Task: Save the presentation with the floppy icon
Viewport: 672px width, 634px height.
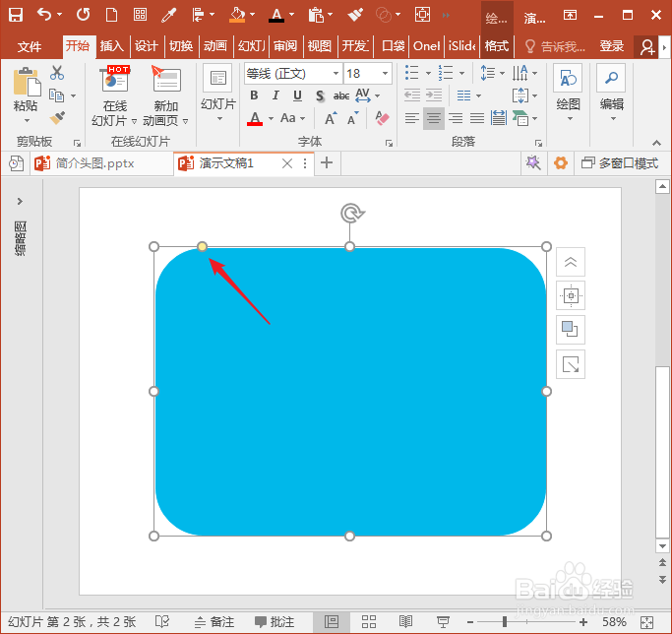Action: pos(16,15)
